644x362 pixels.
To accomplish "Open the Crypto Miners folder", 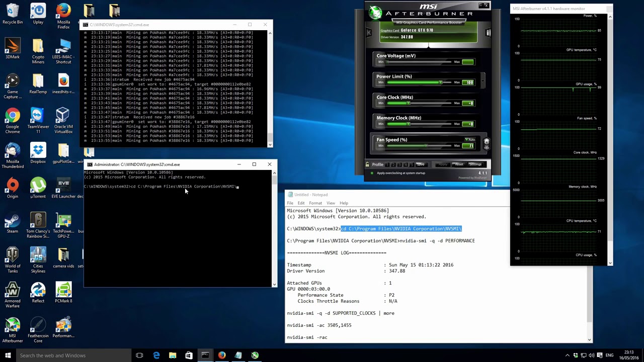I will point(38,51).
